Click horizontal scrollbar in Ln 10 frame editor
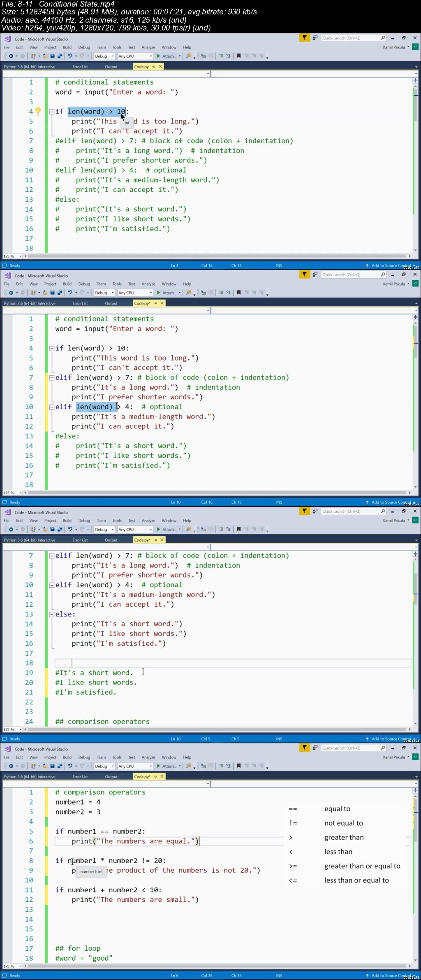This screenshot has height=980, width=421. click(217, 493)
